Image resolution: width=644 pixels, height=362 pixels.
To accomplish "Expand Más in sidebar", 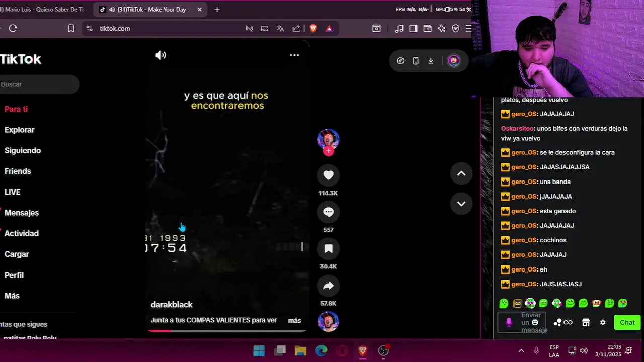I will pyautogui.click(x=12, y=296).
